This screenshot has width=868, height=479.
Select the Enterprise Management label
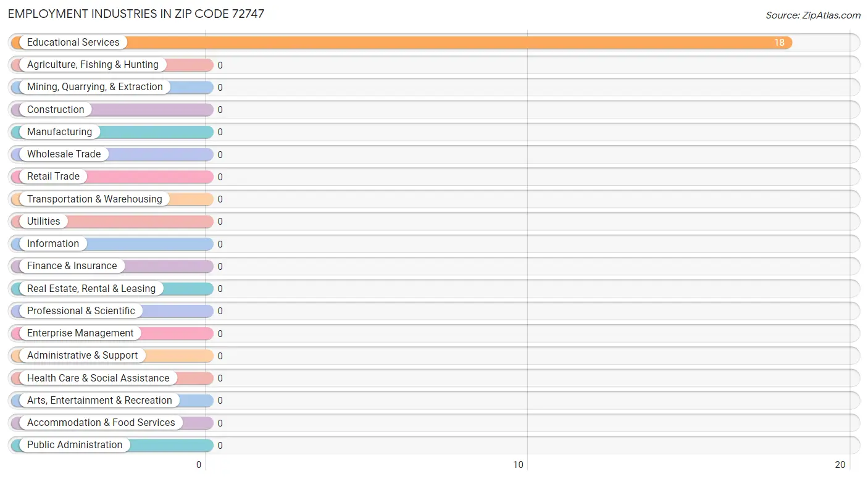coord(80,333)
